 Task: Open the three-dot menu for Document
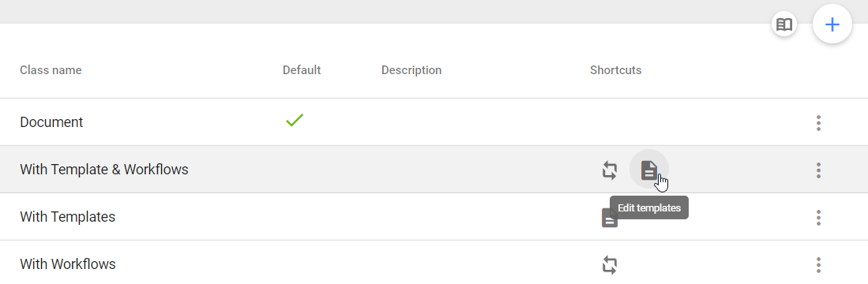click(x=818, y=122)
